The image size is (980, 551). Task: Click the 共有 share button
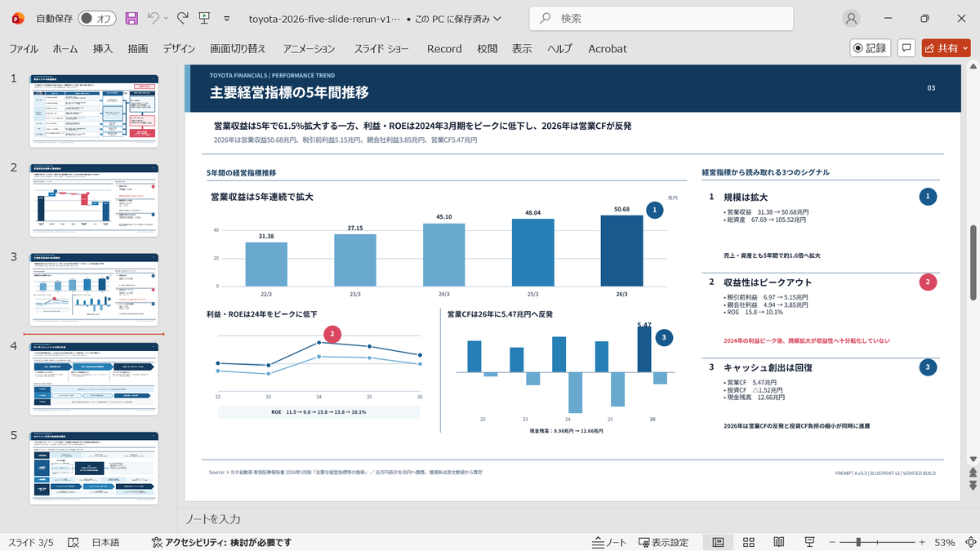coord(947,48)
